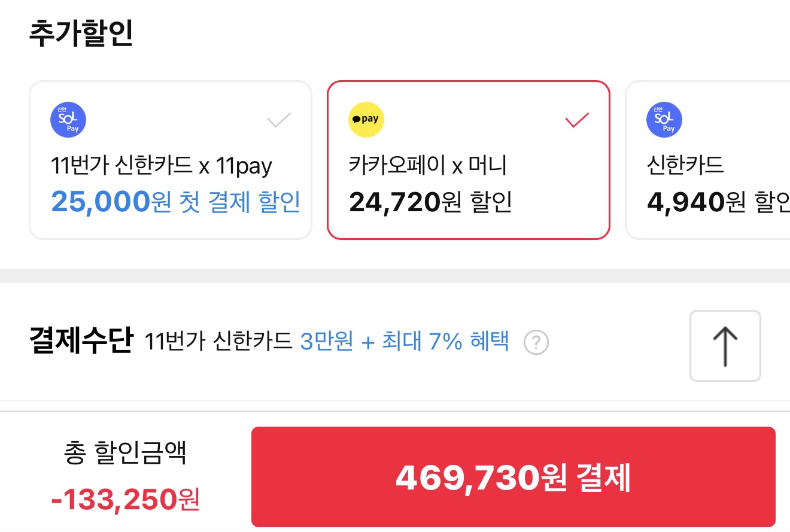Tap the yellow KakaoPay logo

[366, 120]
